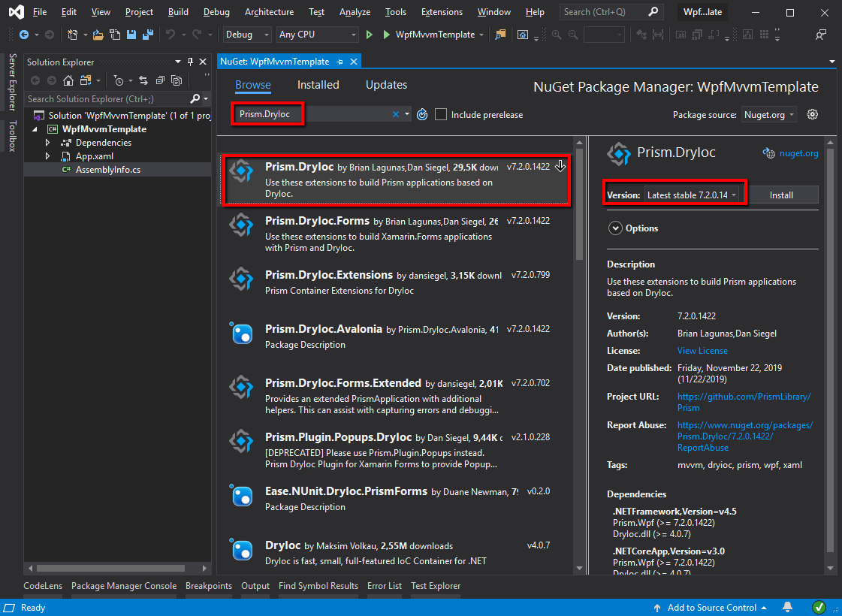Select the Prism.Dryloc.Forms package

(x=396, y=234)
